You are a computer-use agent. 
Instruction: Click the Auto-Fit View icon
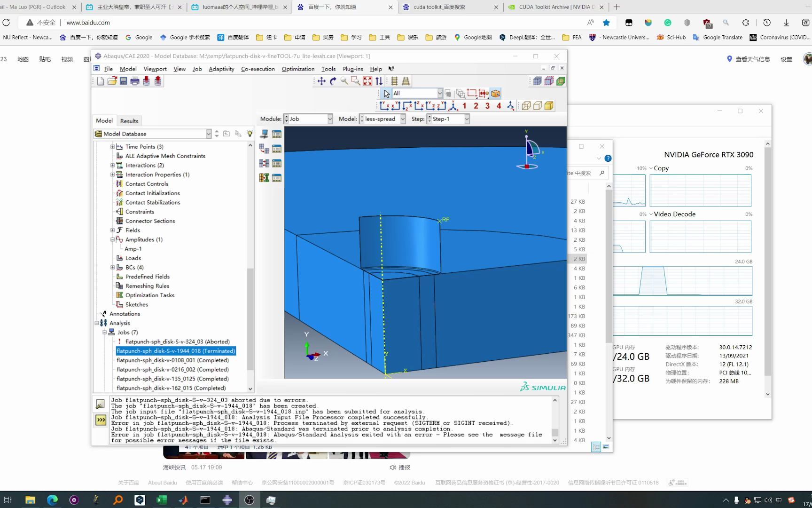coord(367,81)
